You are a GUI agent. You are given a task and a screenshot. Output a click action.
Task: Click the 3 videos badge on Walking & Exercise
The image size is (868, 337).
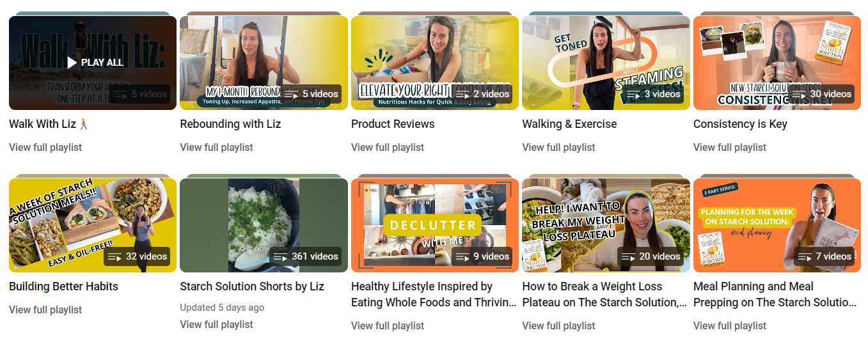653,94
